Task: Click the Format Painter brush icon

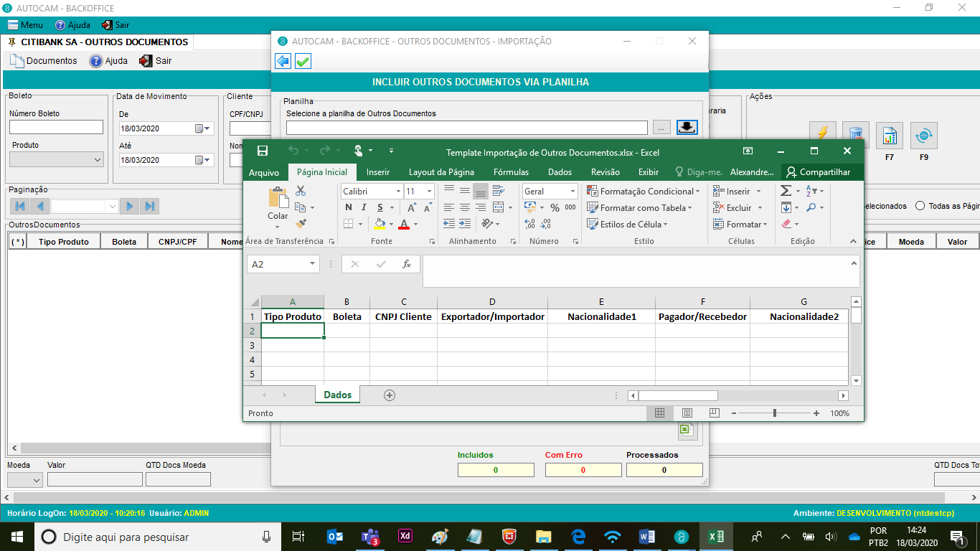Action: [301, 224]
